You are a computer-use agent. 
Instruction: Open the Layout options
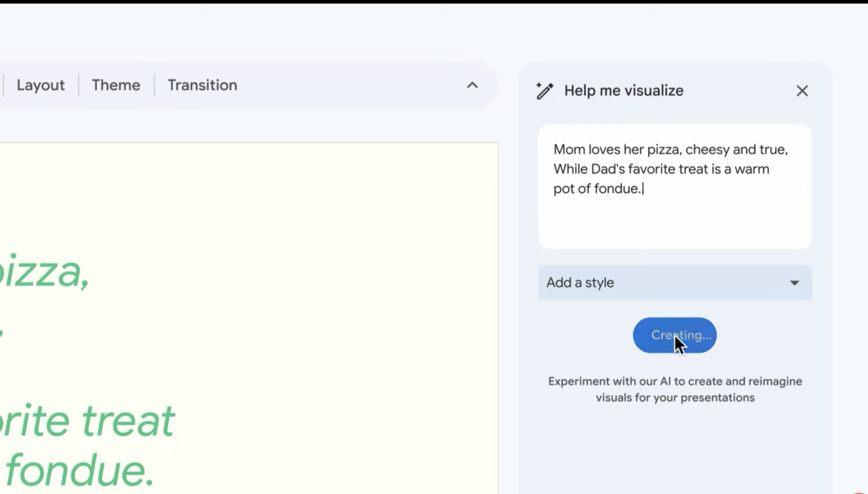click(41, 85)
